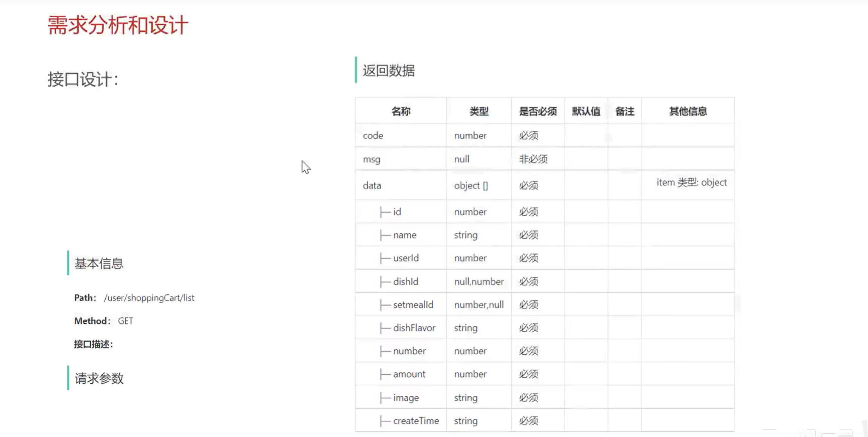Click the 请求参数 section heading

tap(99, 378)
